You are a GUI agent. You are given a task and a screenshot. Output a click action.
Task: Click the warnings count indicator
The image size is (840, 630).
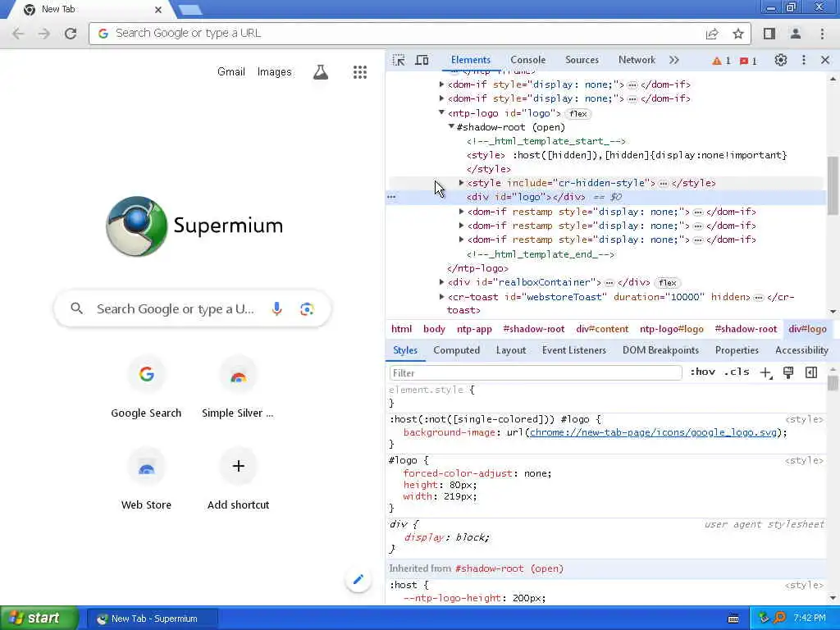pyautogui.click(x=721, y=61)
